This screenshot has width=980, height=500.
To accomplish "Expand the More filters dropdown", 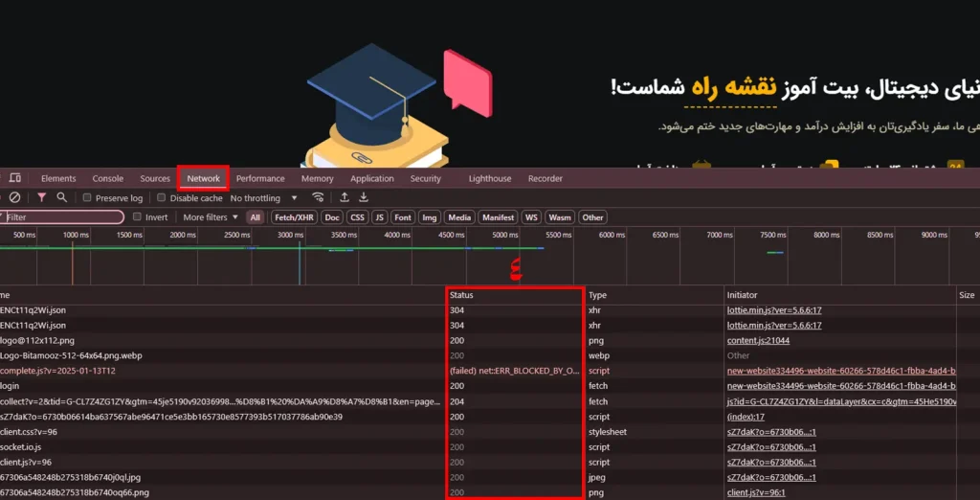I will point(211,217).
